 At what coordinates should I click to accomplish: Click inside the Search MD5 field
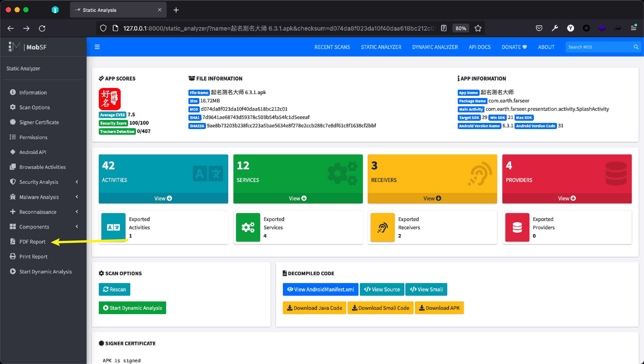597,47
